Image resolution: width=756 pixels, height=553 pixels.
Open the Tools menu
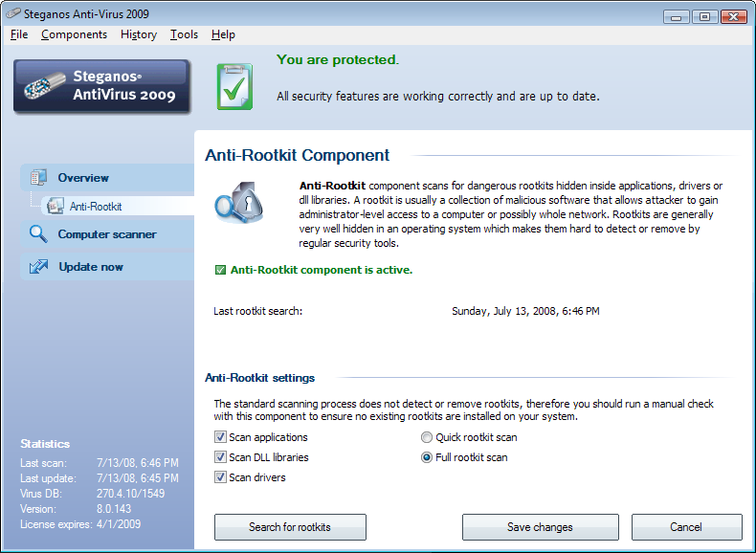184,34
